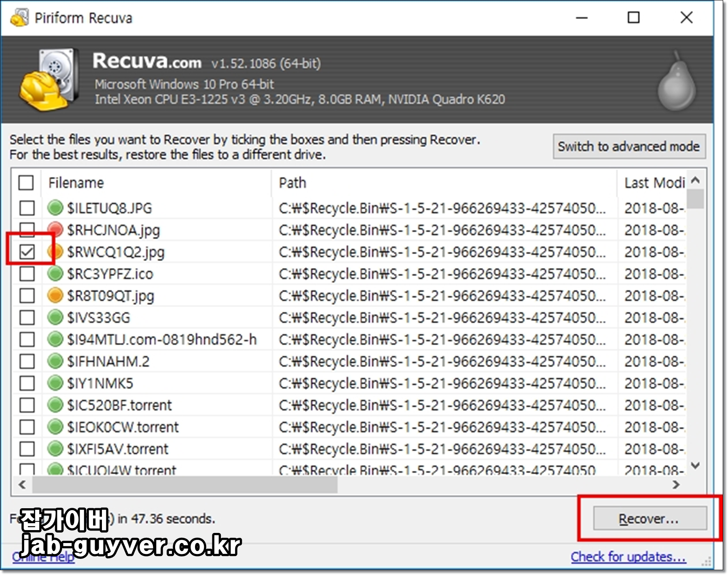The image size is (728, 575).
Task: Click green status dot for $I94MTLJ.com file
Action: (55, 339)
